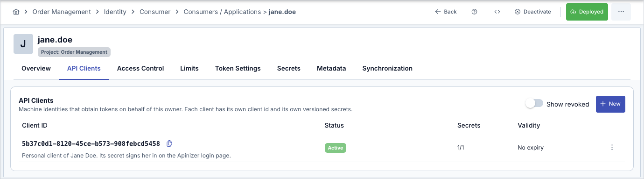The height and width of the screenshot is (179, 644).
Task: Open the code view brackets icon
Action: [497, 12]
